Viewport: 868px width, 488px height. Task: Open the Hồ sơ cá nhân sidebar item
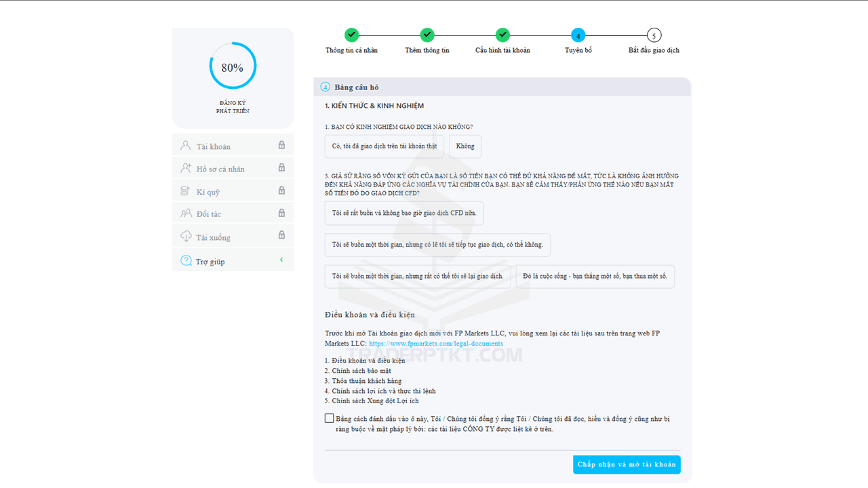233,168
